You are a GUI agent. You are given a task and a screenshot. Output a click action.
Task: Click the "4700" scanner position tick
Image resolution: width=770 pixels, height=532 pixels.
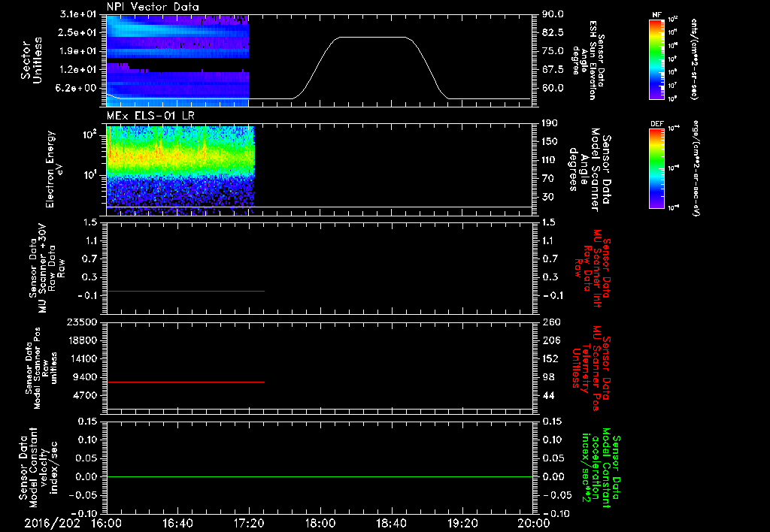84,395
